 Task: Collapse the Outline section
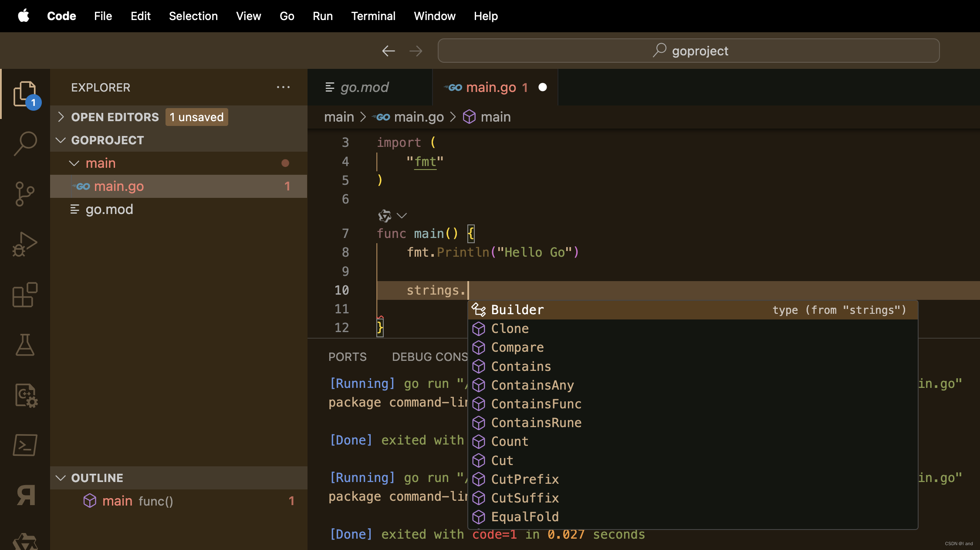(x=61, y=478)
